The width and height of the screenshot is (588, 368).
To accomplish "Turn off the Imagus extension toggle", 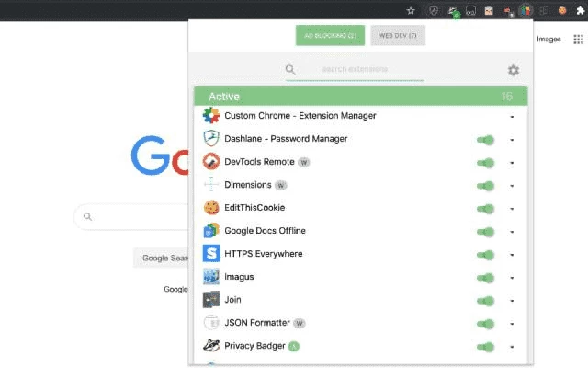I will click(486, 278).
